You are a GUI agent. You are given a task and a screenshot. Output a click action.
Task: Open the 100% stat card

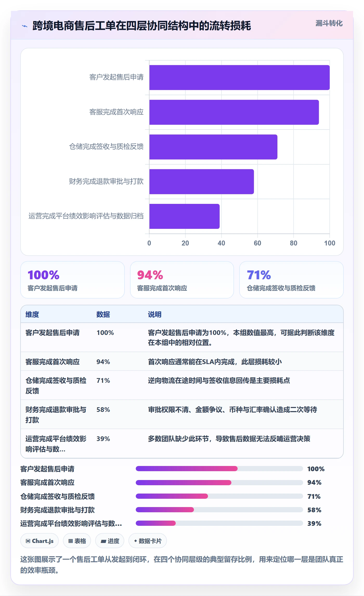(73, 280)
